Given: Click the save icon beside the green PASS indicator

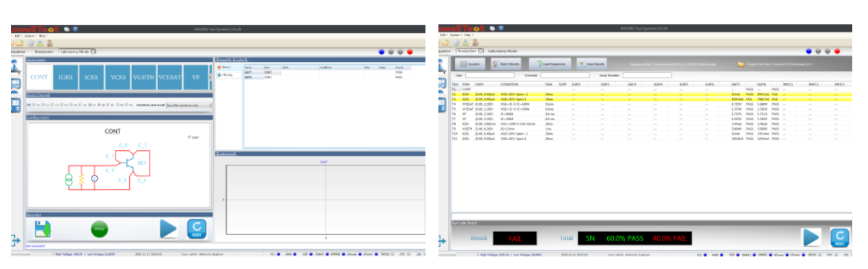Looking at the screenshot, I should click(x=42, y=228).
